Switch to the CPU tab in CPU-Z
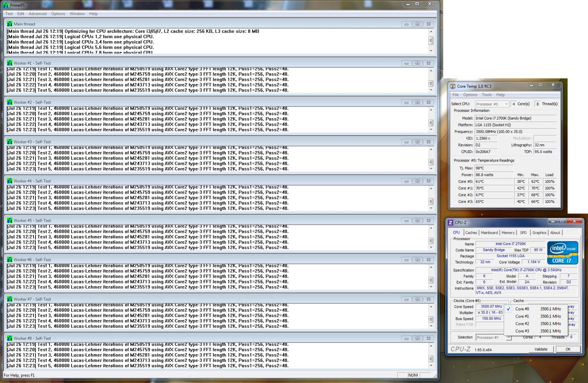Viewport: 588px width, 383px height. tap(456, 233)
